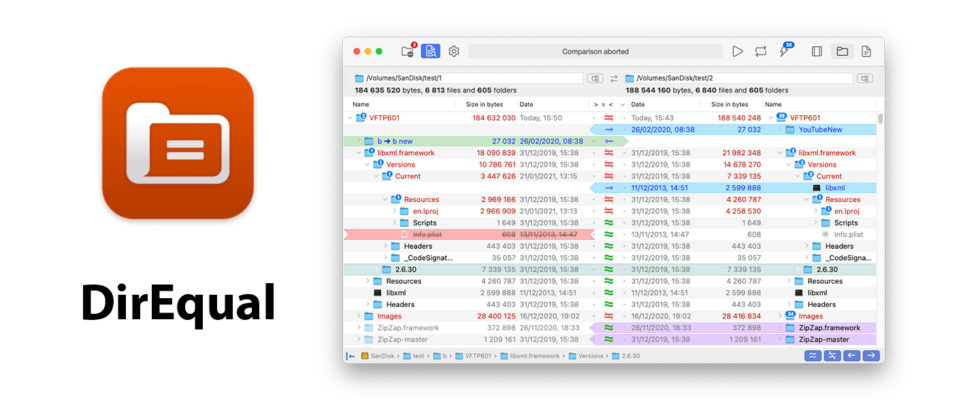Open settings via the gear icon
Image resolution: width=980 pixels, height=420 pixels.
[454, 51]
